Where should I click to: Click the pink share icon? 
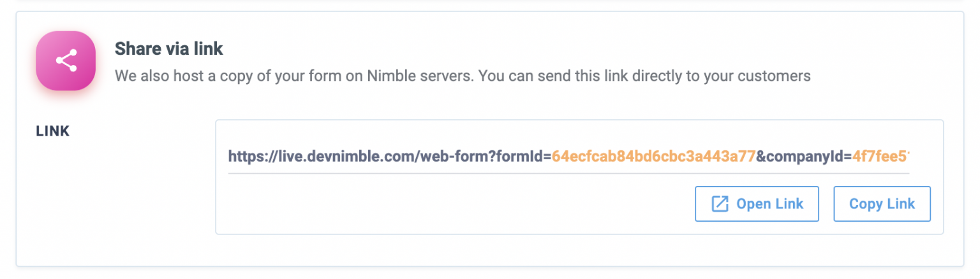pos(66,61)
